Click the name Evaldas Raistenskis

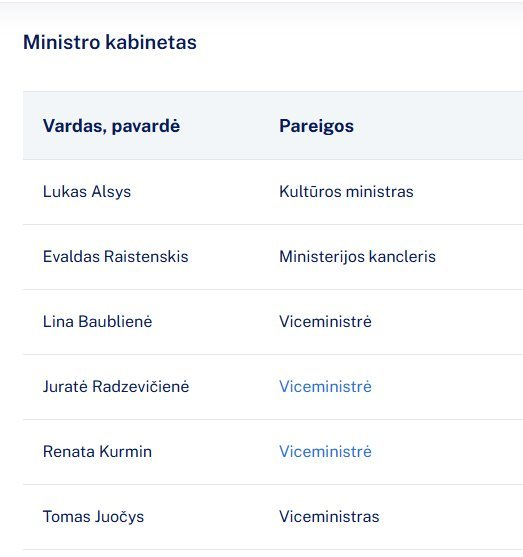115,257
